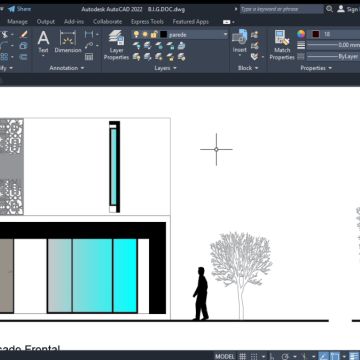Toggle the layer lock padlock icon
This screenshot has height=360, width=360.
(154, 34)
